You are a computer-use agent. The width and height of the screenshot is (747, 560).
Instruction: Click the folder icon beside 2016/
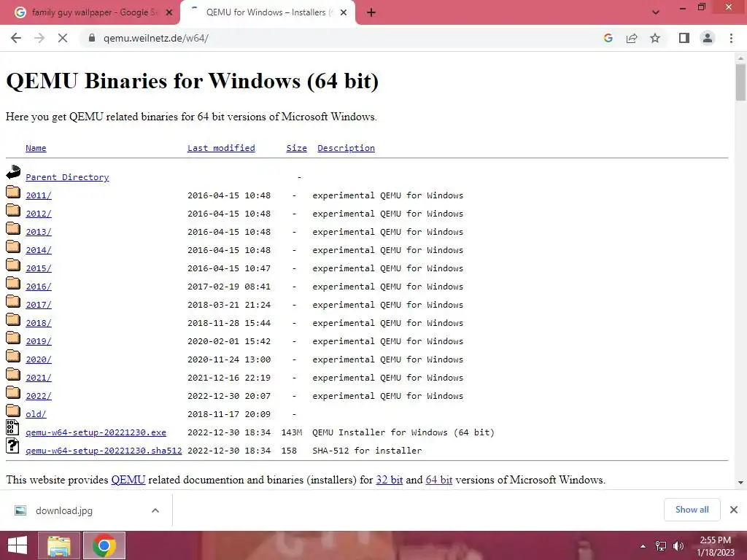pos(13,284)
